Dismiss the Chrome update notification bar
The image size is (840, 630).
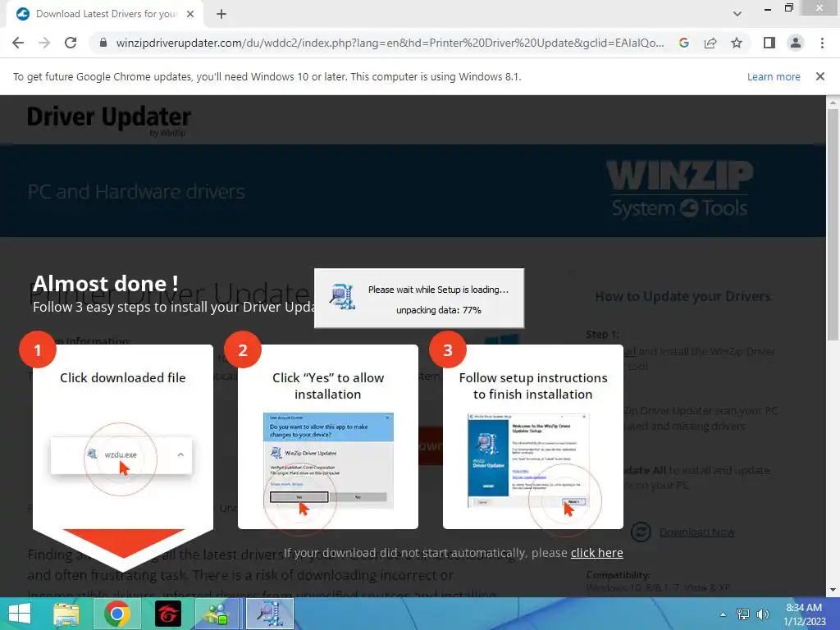point(820,76)
